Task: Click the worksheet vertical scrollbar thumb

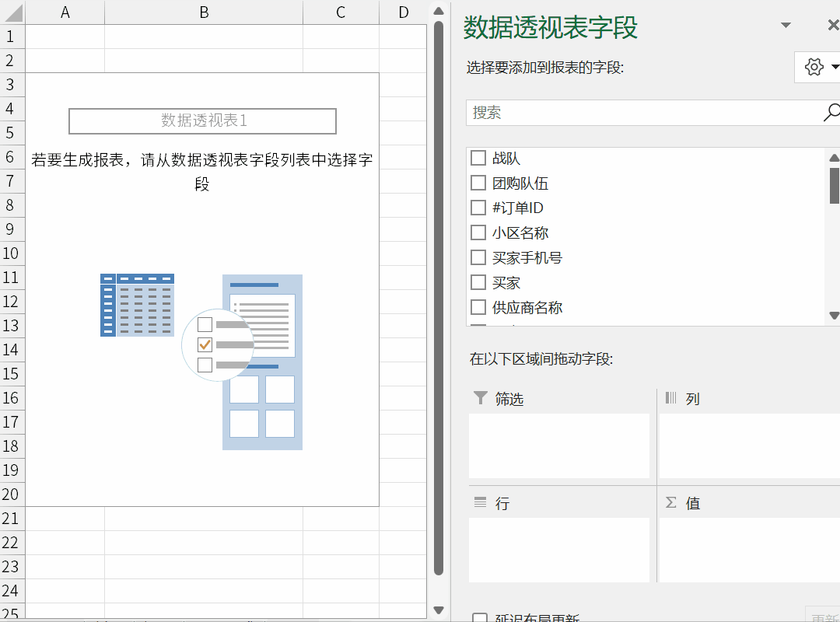Action: (x=438, y=298)
